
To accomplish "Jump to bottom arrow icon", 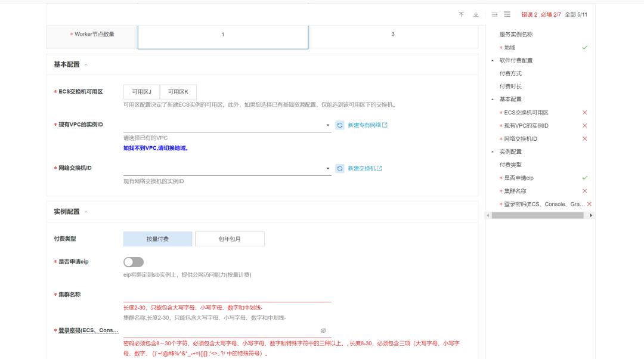I will 476,14.
